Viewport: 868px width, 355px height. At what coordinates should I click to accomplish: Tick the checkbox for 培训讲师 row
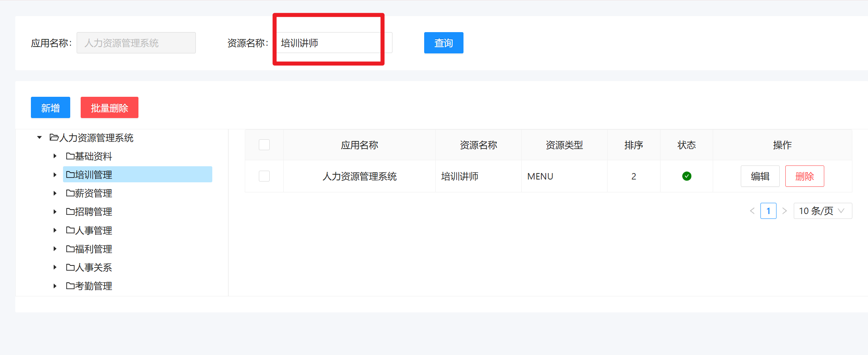pyautogui.click(x=264, y=176)
